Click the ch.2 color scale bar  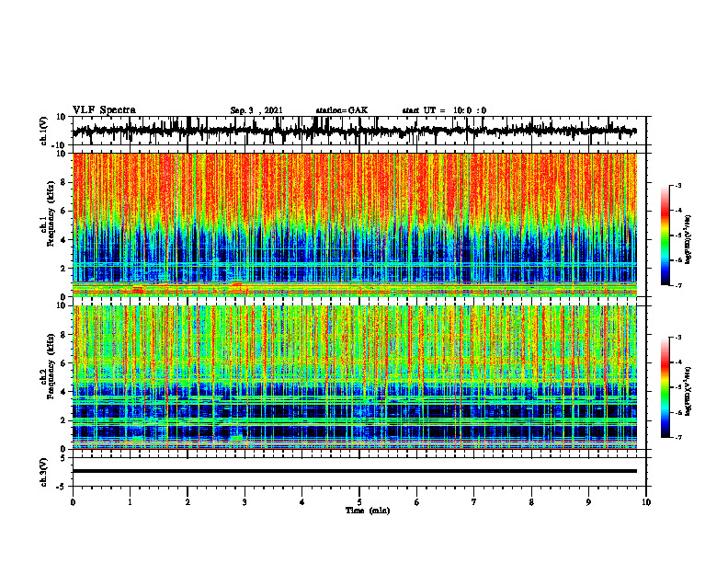pyautogui.click(x=665, y=387)
